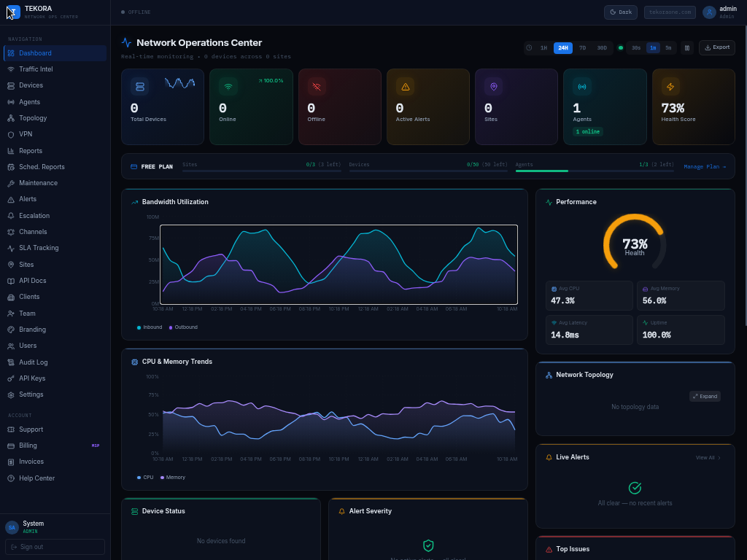Image resolution: width=747 pixels, height=560 pixels.
Task: Click the clock icon beside time ranges
Action: [x=529, y=47]
